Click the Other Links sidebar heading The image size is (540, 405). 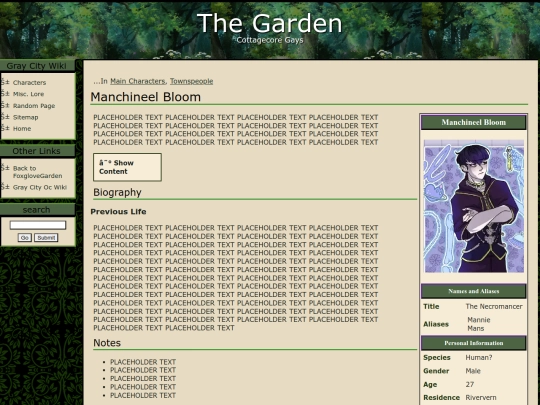coord(36,151)
